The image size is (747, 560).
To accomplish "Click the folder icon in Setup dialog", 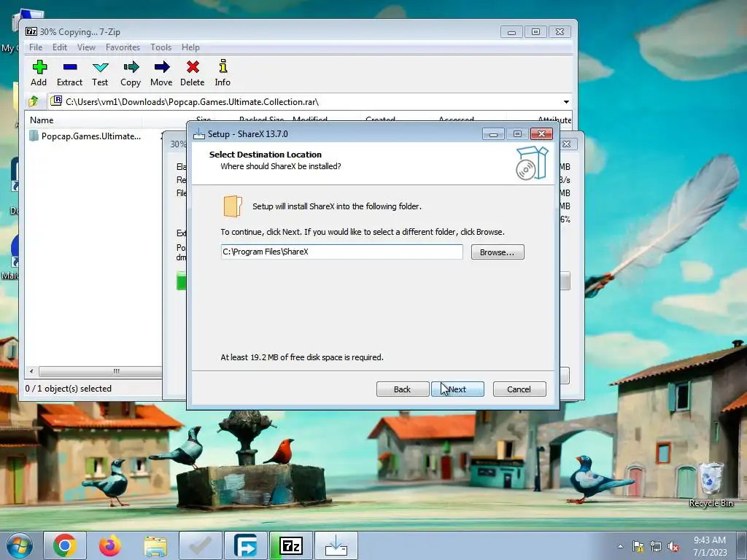I will [233, 206].
